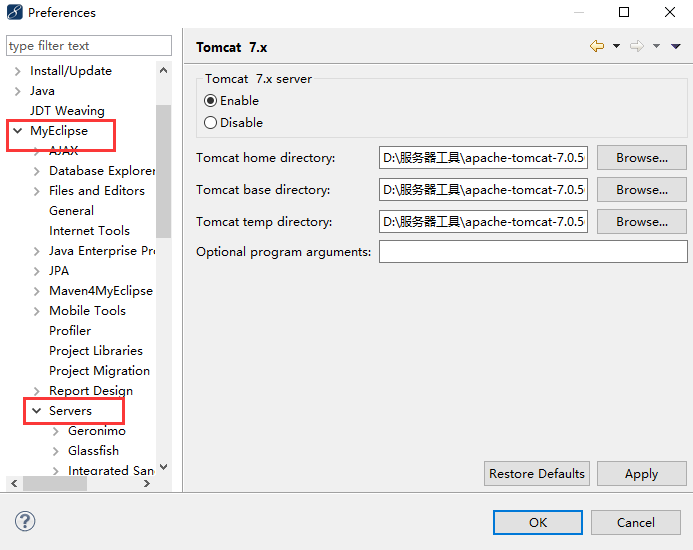Click the yellow back navigation arrow

pos(597,46)
